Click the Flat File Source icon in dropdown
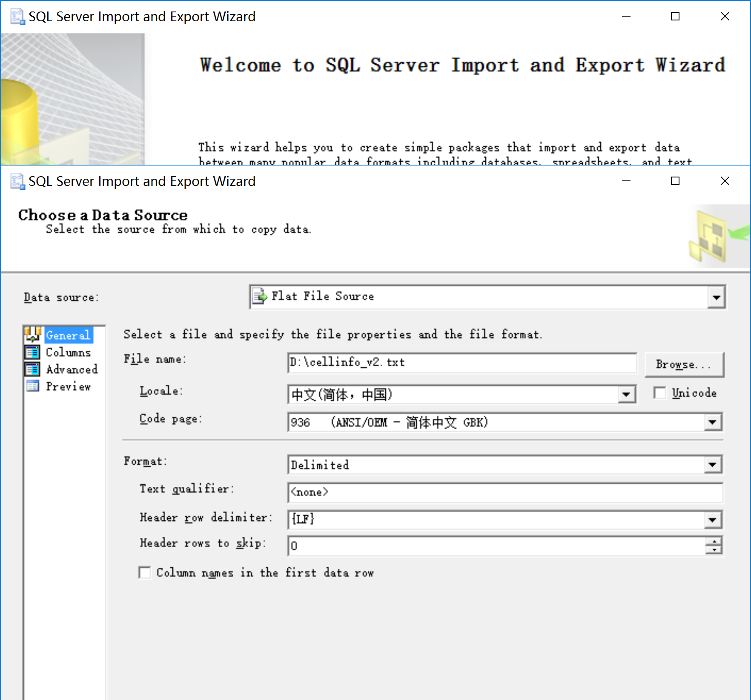Image resolution: width=751 pixels, height=700 pixels. (260, 296)
